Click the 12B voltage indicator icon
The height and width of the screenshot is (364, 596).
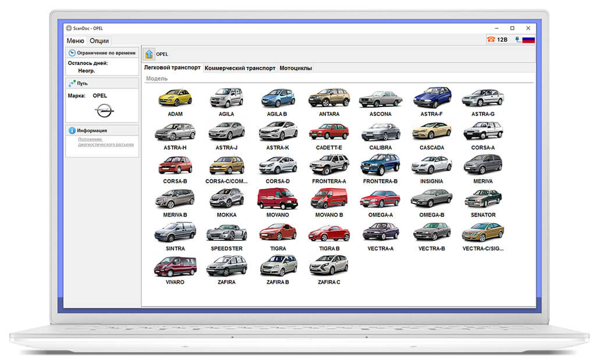click(497, 40)
